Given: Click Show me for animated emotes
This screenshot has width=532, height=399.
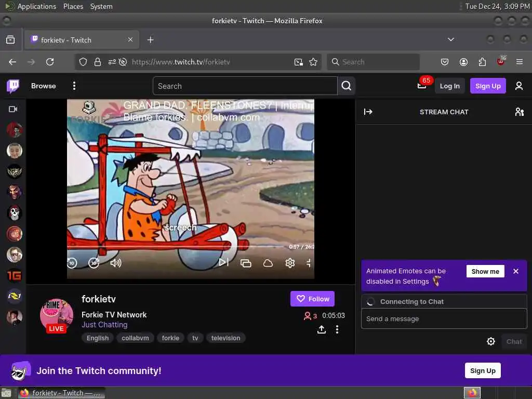Looking at the screenshot, I should [x=485, y=271].
